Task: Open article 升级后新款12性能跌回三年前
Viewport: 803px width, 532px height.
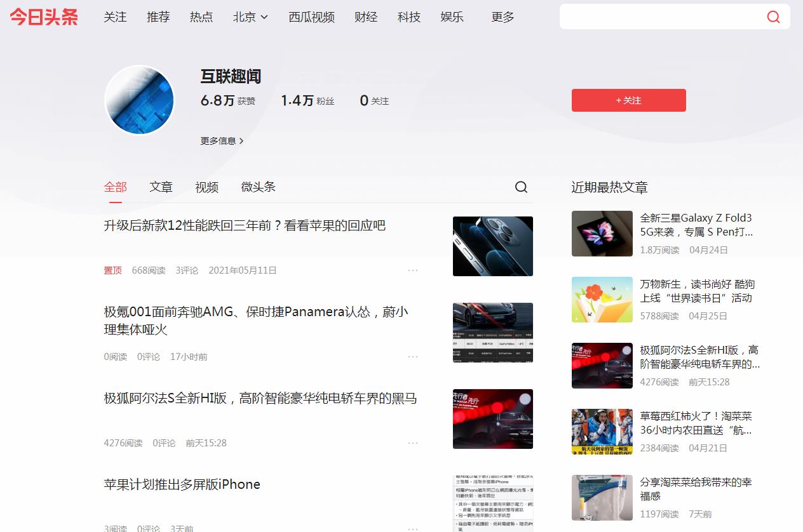Action: click(x=245, y=225)
